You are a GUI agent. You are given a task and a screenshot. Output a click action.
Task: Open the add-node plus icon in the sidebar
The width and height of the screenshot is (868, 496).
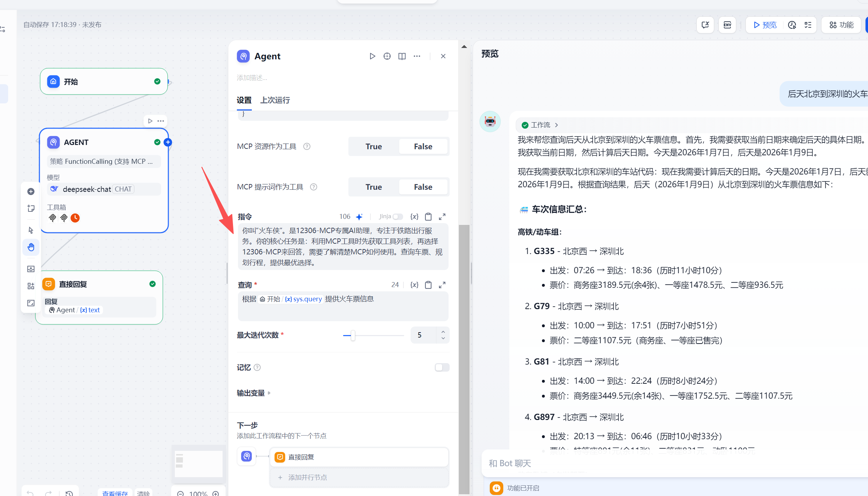point(31,192)
